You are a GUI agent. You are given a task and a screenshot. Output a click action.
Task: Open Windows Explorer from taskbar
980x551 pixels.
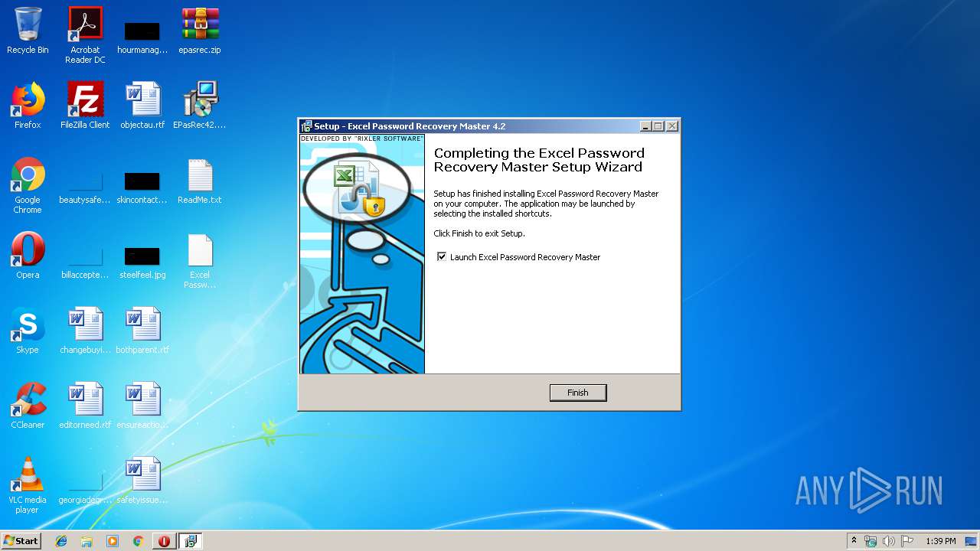[x=87, y=541]
